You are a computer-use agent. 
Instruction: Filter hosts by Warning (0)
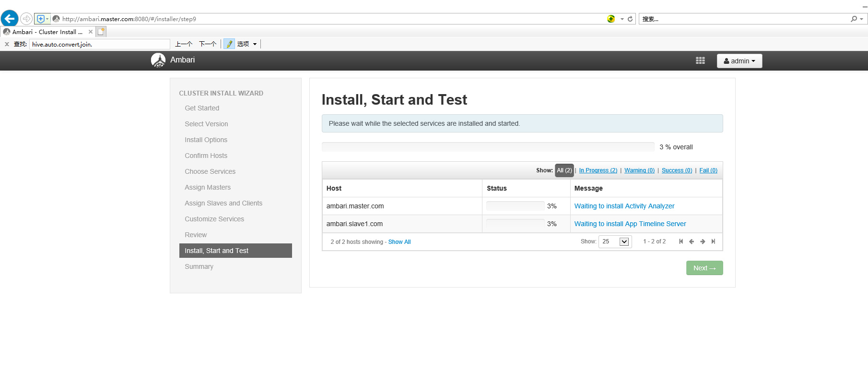(639, 170)
